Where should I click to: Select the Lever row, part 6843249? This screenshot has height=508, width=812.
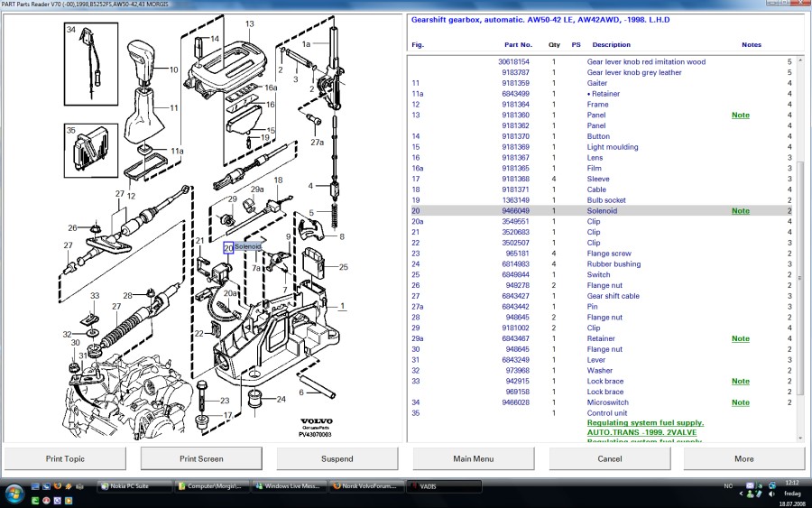[601, 360]
